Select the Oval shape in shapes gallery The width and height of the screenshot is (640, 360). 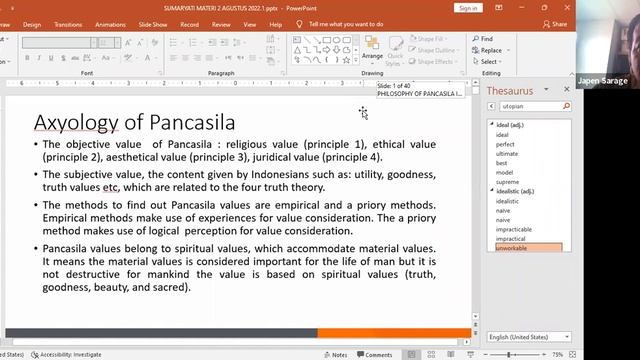tap(336, 40)
